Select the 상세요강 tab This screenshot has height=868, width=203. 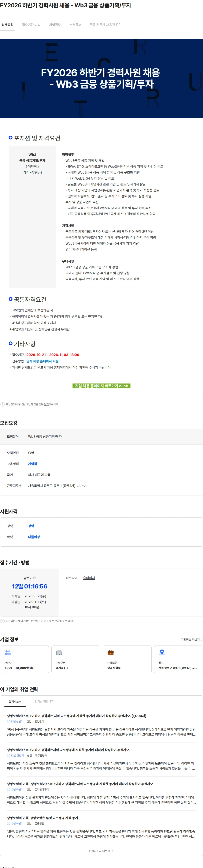[7, 25]
